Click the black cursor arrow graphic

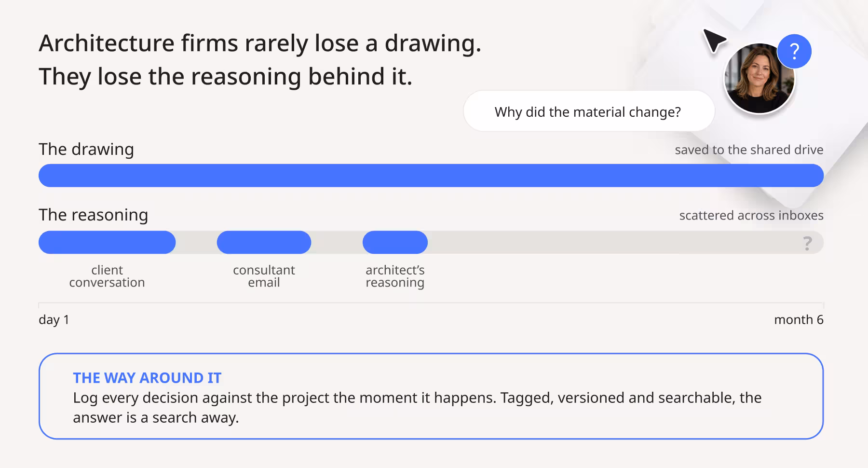[714, 41]
